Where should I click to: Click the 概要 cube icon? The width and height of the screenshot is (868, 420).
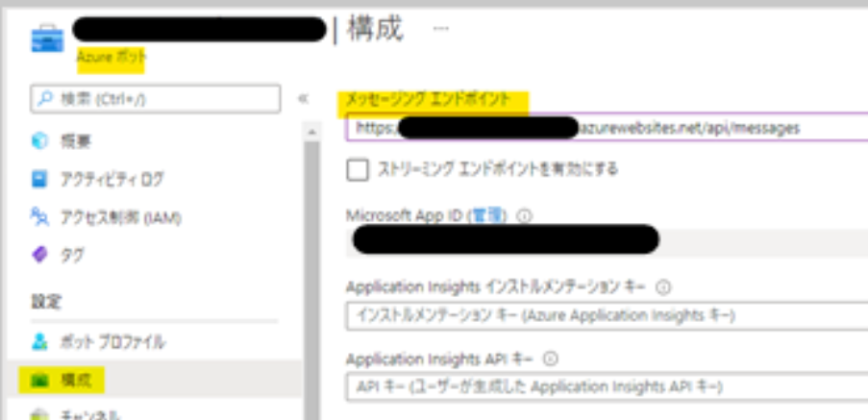tap(39, 142)
